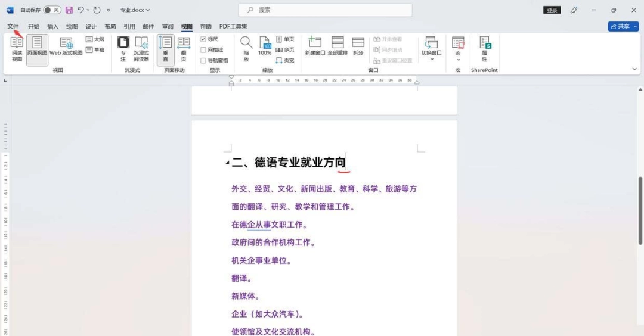
Task: Click the line 新媒体。
Action: click(246, 296)
